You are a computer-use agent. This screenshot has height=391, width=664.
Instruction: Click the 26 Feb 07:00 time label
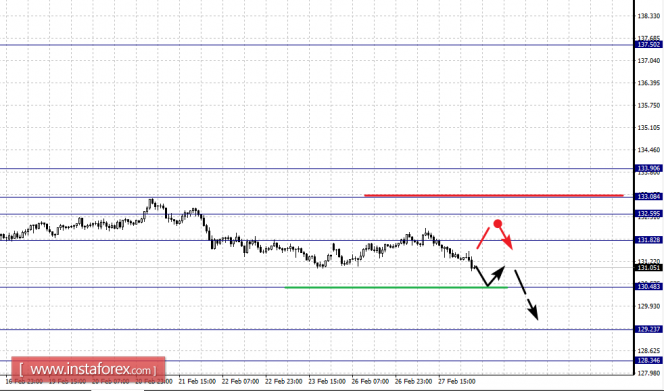point(370,381)
